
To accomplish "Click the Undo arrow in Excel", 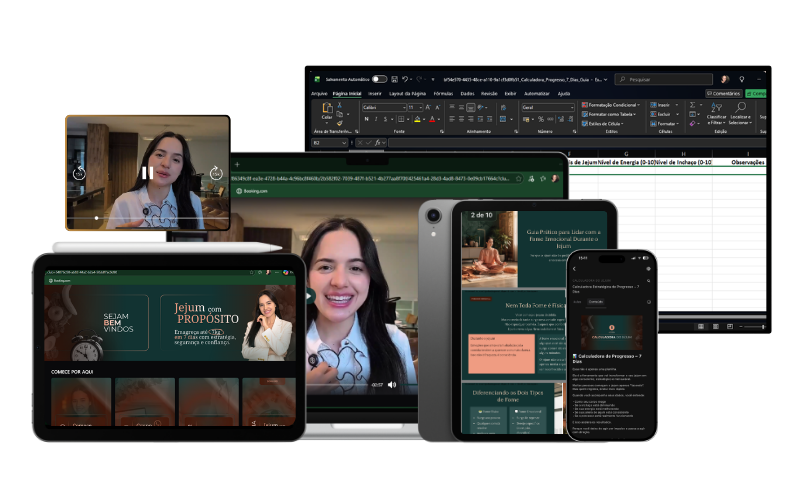I will [x=405, y=79].
